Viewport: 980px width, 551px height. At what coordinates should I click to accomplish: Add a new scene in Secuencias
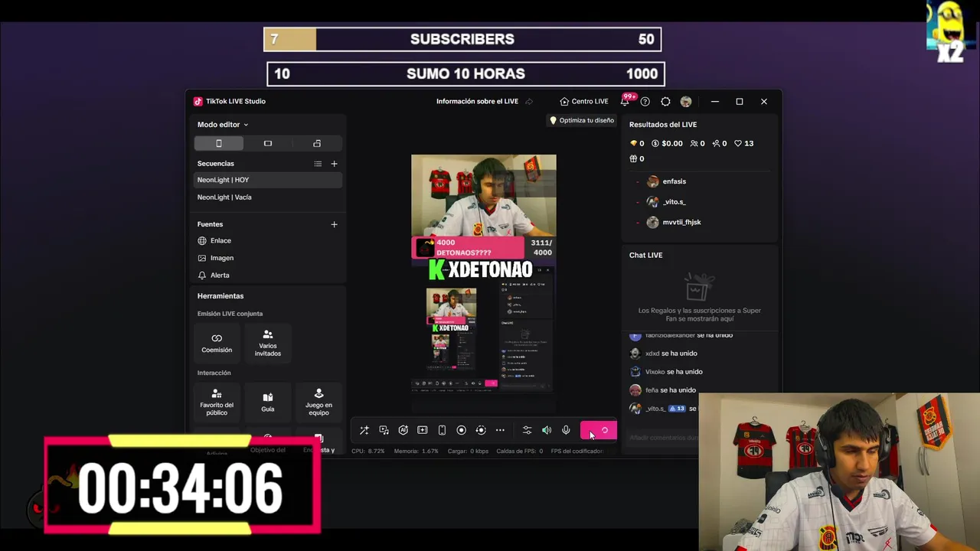coord(334,164)
